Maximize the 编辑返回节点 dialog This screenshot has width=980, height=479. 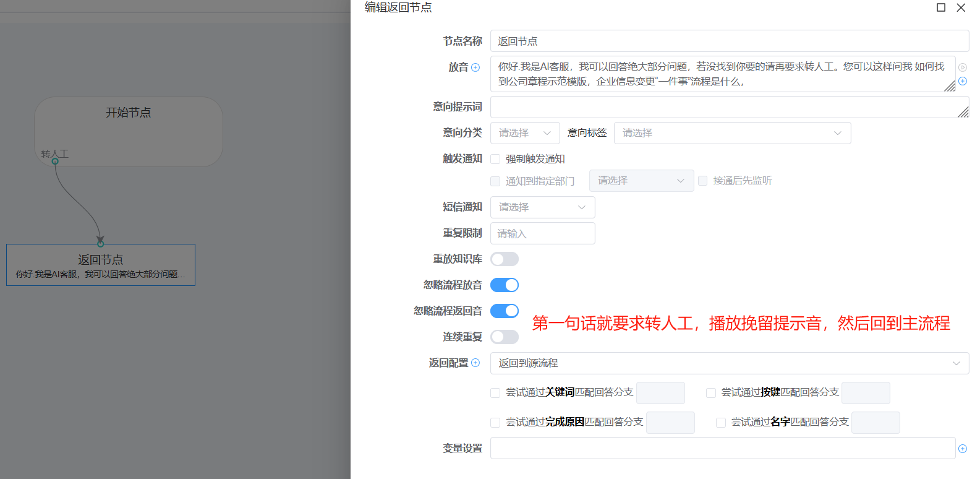941,7
